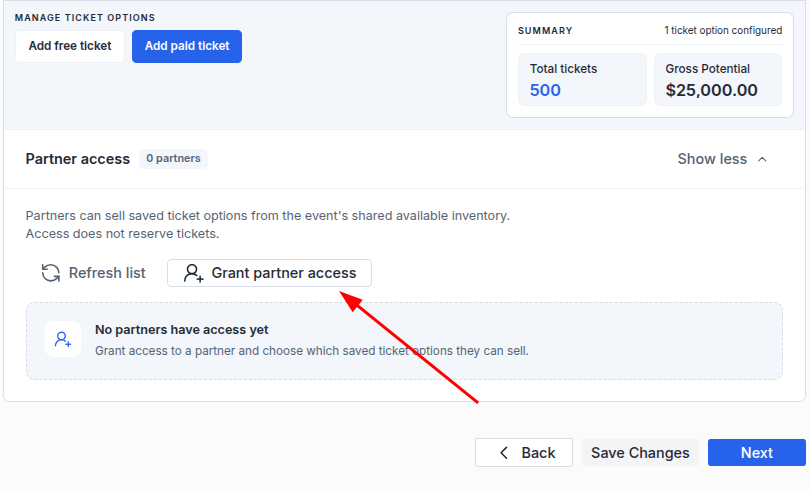Click the person-plus icon in Grant partner access
Screen dimensions: 810x492
click(x=193, y=273)
